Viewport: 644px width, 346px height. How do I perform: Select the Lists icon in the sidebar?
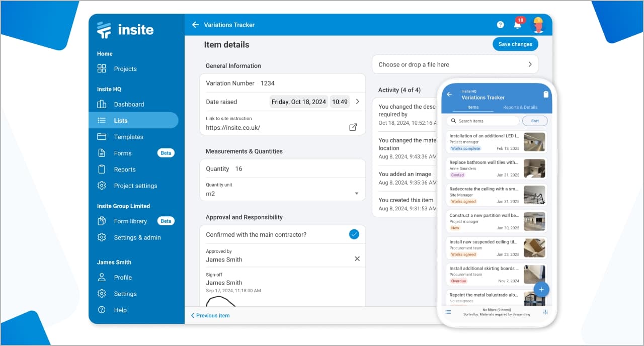point(103,120)
